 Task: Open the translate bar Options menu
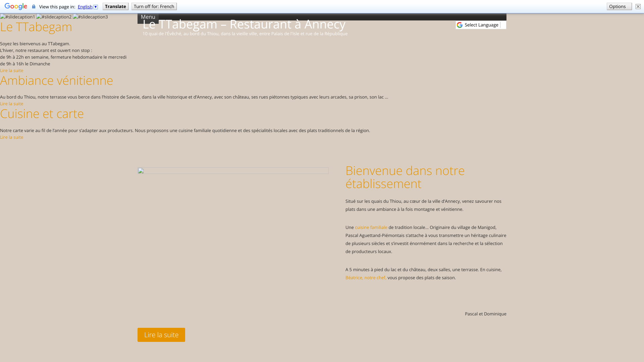point(619,6)
